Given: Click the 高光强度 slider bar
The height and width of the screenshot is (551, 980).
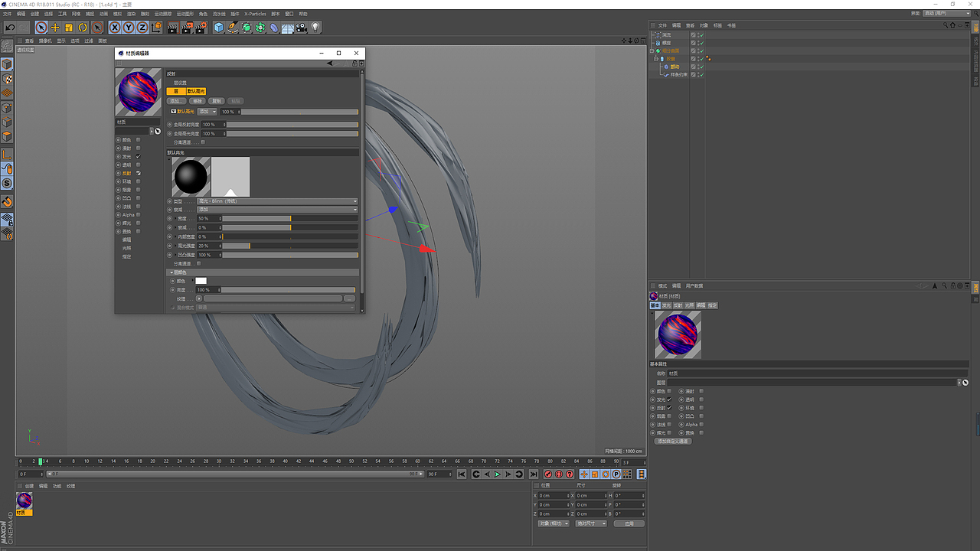Looking at the screenshot, I should [290, 246].
